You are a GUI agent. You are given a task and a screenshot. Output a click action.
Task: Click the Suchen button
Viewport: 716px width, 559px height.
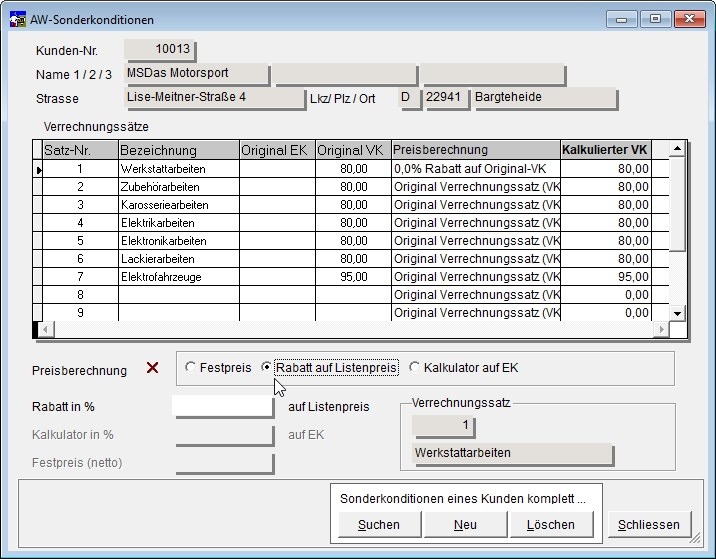[379, 524]
